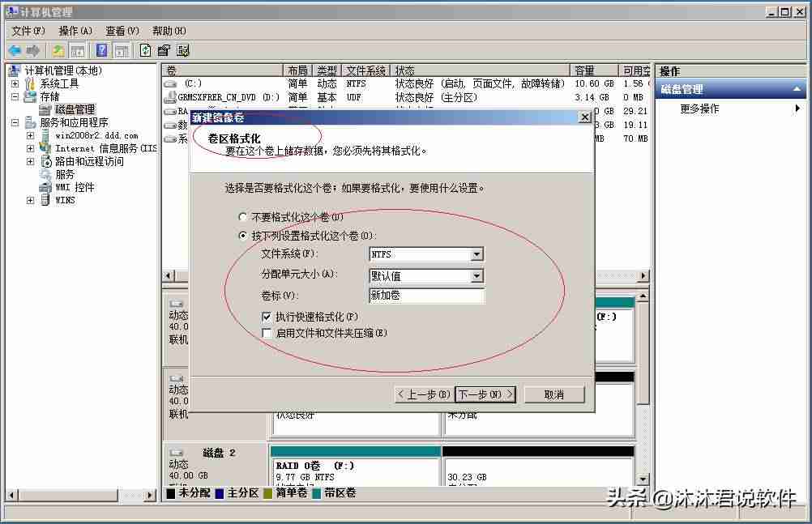Toggle 执行快速格式化 checkbox

pyautogui.click(x=267, y=317)
